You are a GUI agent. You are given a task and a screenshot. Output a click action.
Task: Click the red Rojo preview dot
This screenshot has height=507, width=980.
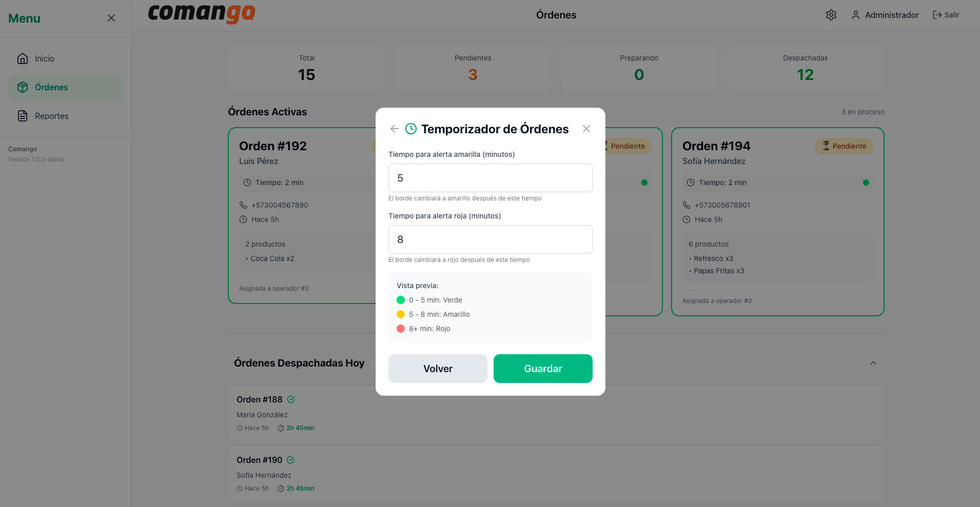point(401,329)
